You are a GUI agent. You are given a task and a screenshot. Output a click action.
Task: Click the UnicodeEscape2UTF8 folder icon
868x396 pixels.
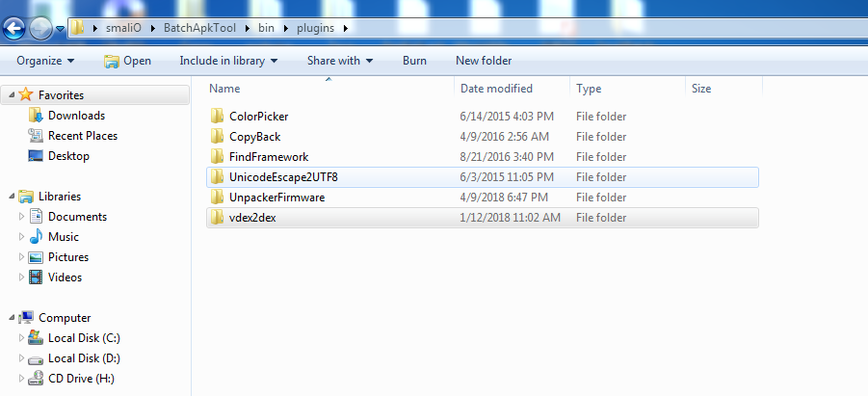pyautogui.click(x=217, y=176)
